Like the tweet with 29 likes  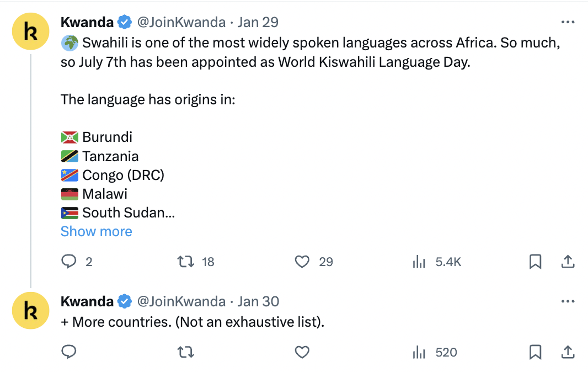(x=302, y=261)
